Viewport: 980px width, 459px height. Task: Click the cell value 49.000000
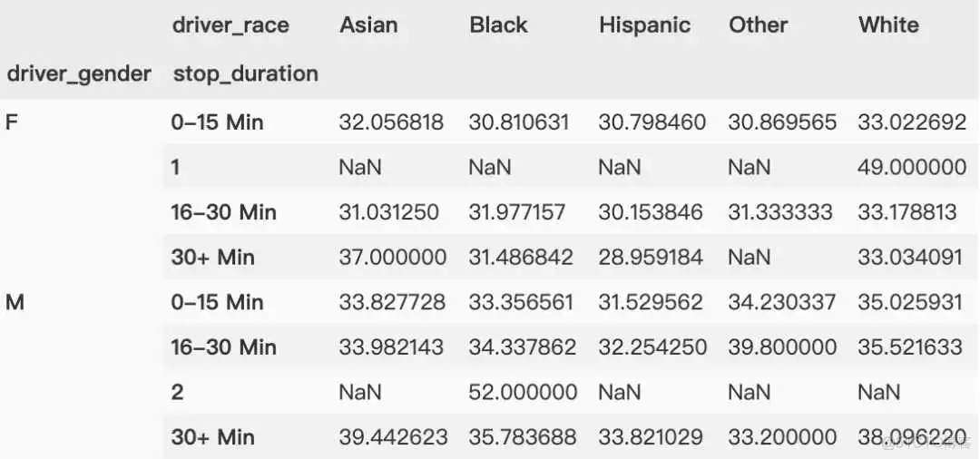click(911, 167)
